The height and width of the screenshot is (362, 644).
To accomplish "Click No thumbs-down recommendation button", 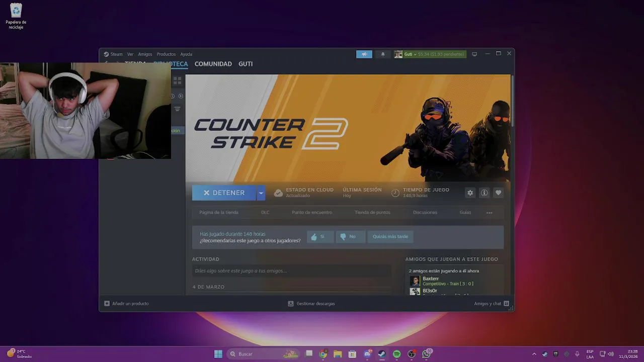I will click(x=351, y=236).
